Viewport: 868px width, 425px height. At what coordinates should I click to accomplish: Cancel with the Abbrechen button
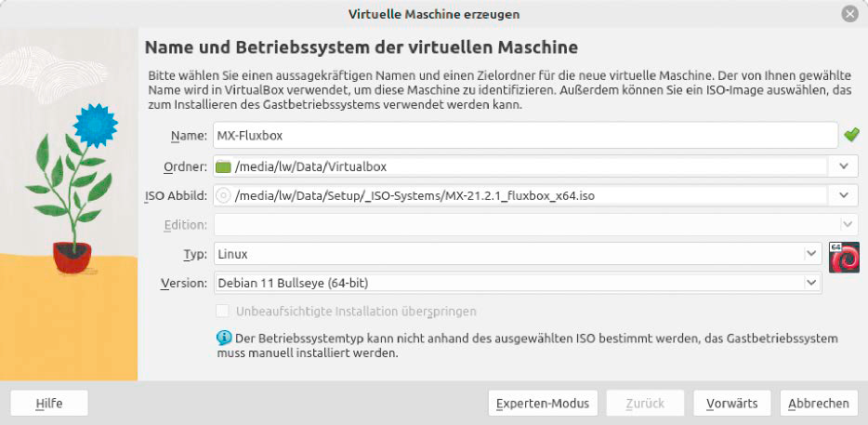(819, 403)
